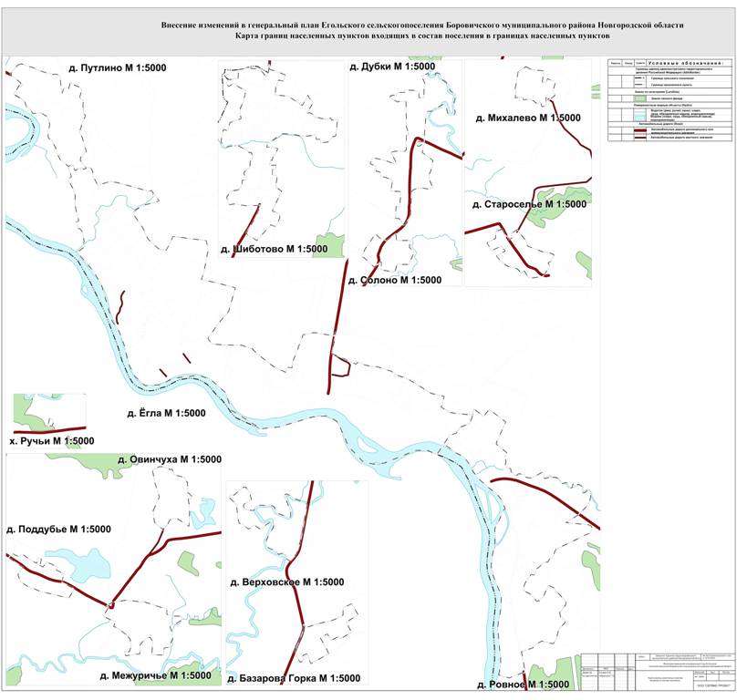
Task: Click the 'д. Шиботово М 1:5000' label
Action: point(275,249)
